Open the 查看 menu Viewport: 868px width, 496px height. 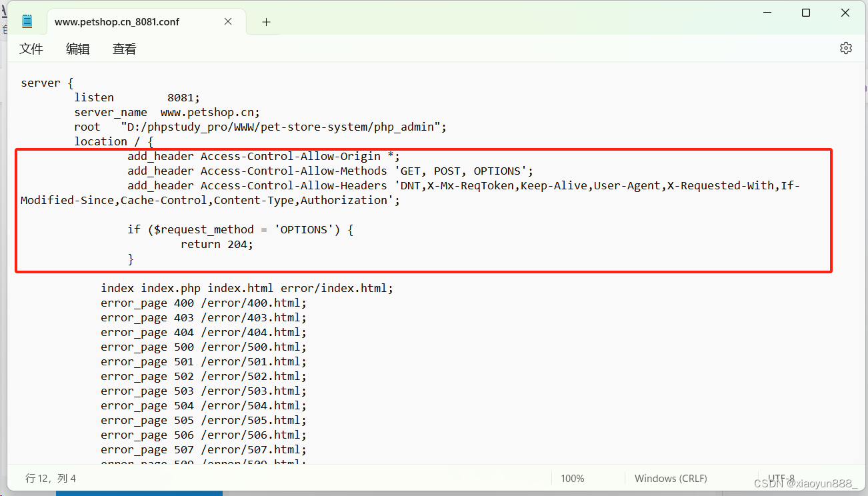[x=125, y=49]
